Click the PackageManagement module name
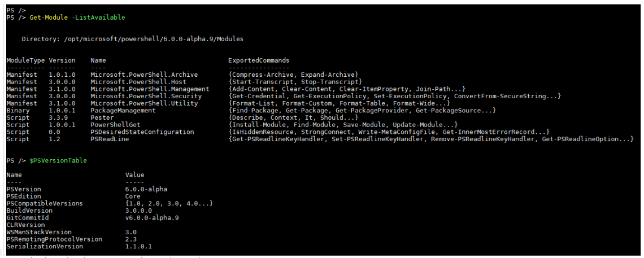The width and height of the screenshot is (644, 258). point(119,111)
